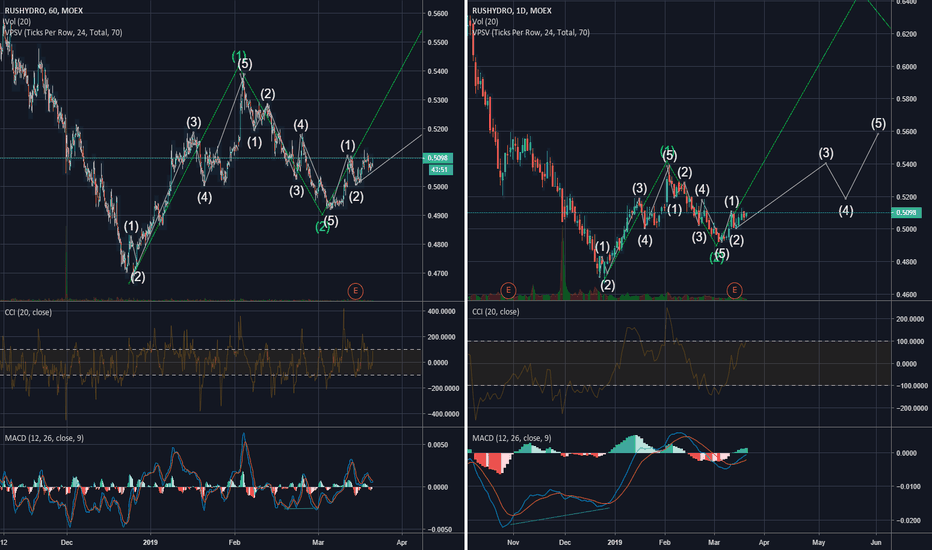The width and height of the screenshot is (932, 550).
Task: Select the RUSHYDRO, 1D, MOEX symbol title
Action: [512, 11]
